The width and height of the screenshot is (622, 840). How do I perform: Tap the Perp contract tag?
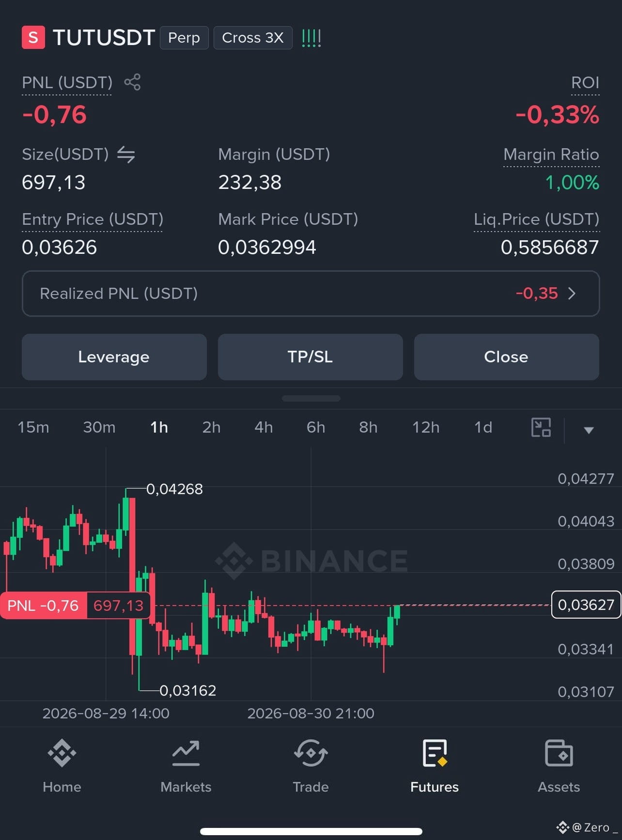pyautogui.click(x=184, y=38)
